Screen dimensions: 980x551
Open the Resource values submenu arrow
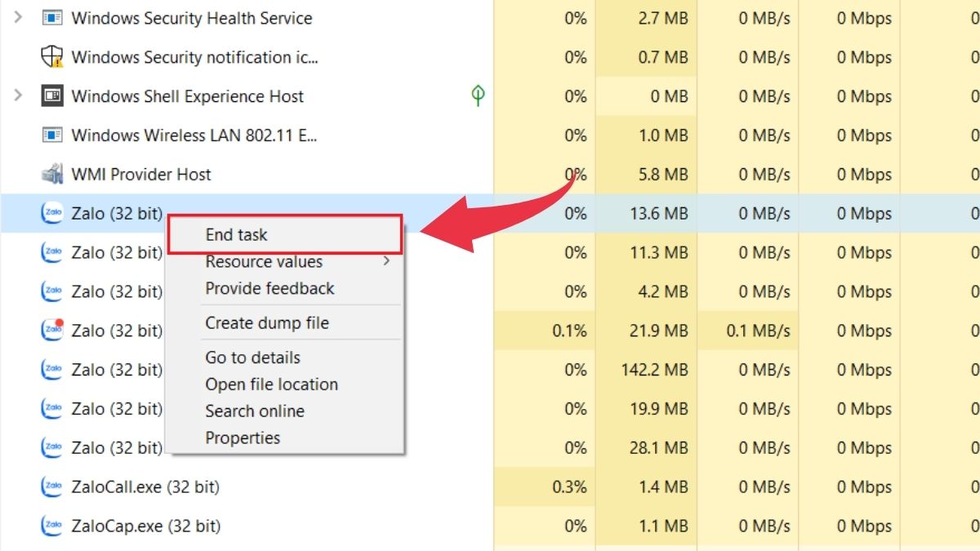387,261
